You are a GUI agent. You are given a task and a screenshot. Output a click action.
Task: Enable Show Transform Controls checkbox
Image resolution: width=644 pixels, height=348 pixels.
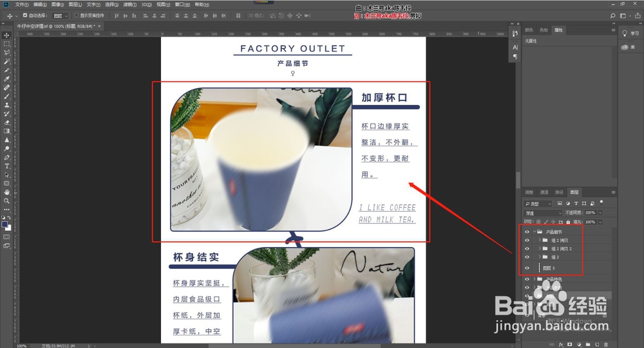(x=76, y=15)
